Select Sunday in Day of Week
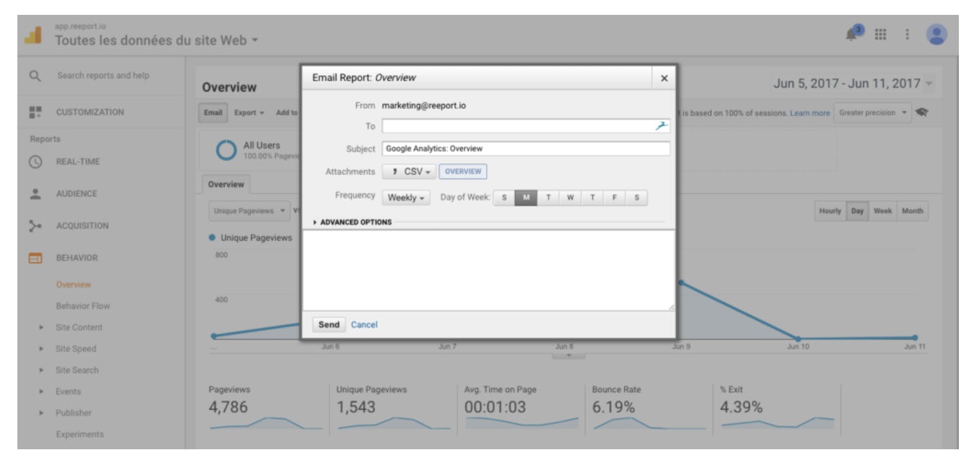 coord(504,198)
